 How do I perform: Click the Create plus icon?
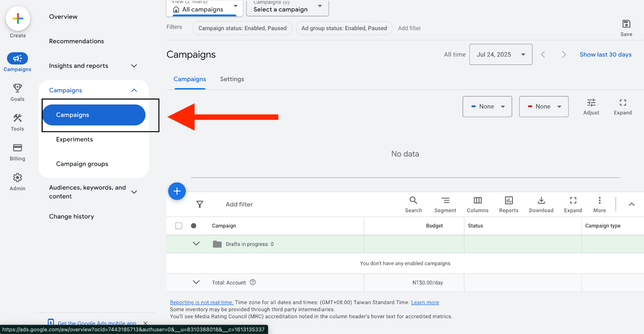point(18,19)
